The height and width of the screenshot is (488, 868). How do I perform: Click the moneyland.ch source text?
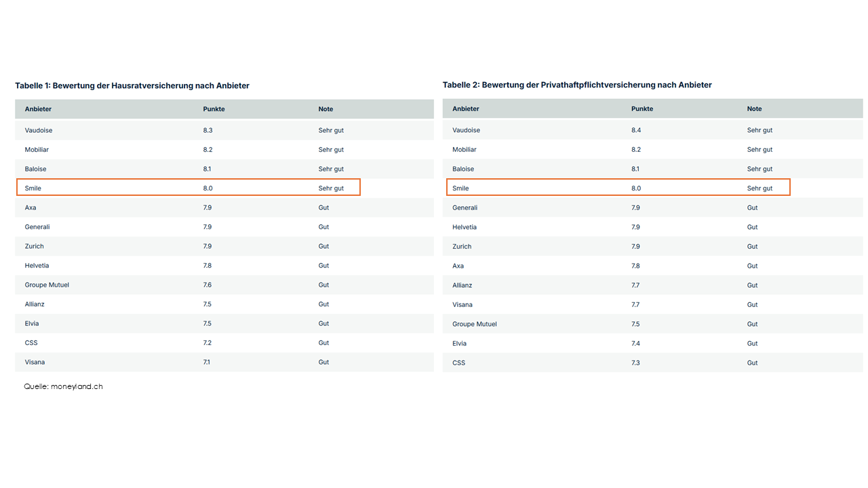63,386
